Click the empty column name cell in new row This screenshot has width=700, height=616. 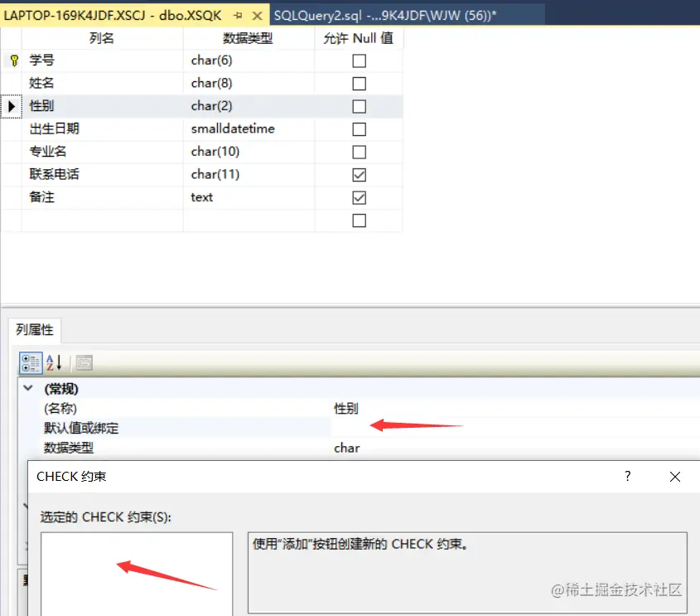102,220
